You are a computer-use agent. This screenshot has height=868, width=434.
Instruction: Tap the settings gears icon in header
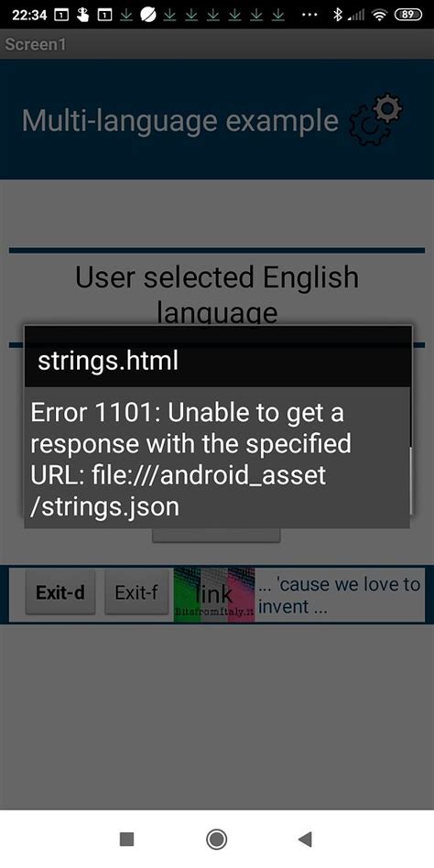(x=376, y=120)
